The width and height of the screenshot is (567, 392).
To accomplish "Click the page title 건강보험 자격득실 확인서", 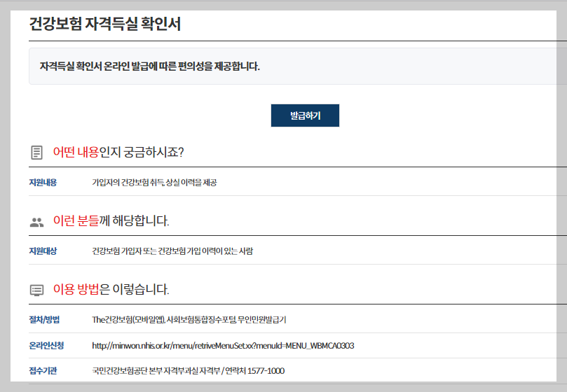I will coord(105,24).
